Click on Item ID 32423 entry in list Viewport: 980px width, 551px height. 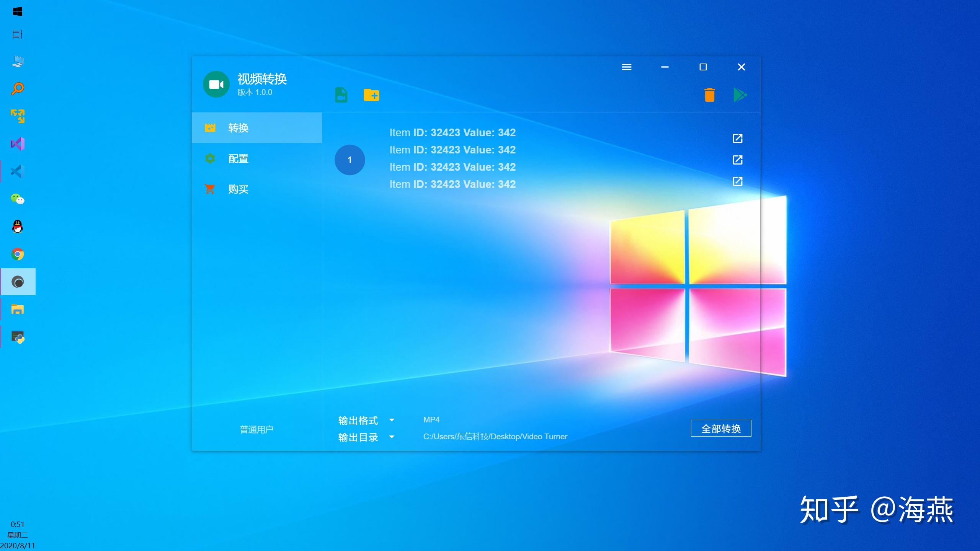tap(452, 132)
